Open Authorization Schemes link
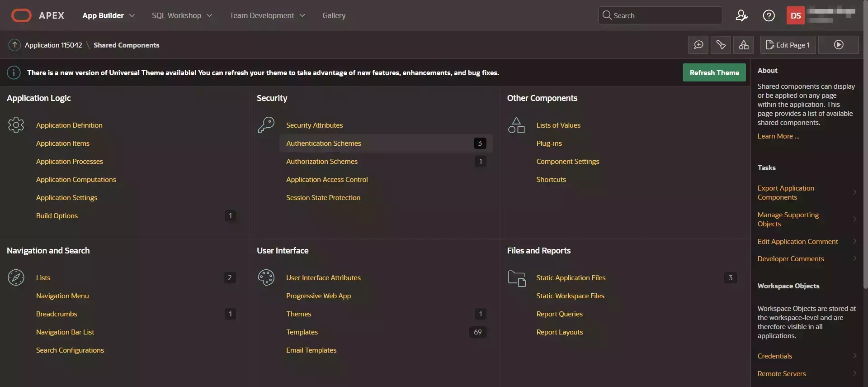 point(322,161)
